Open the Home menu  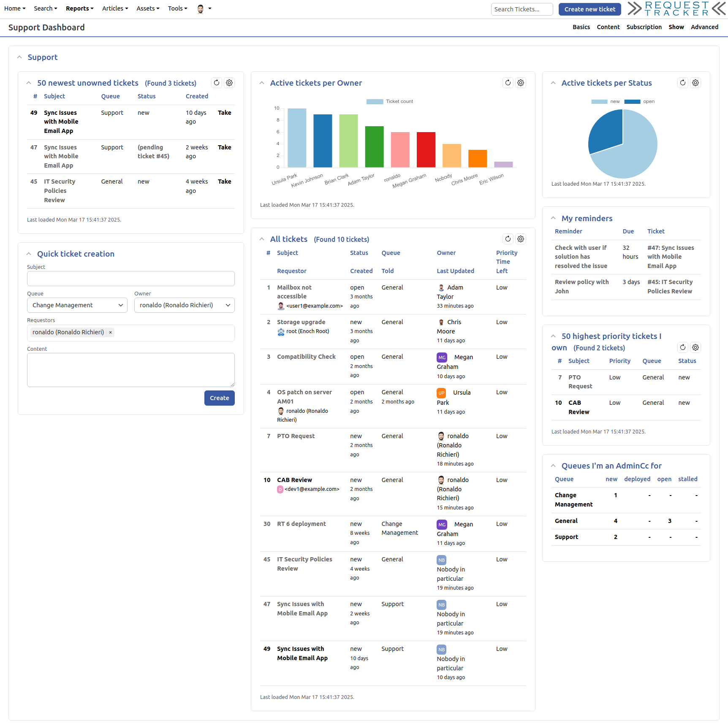(x=15, y=8)
